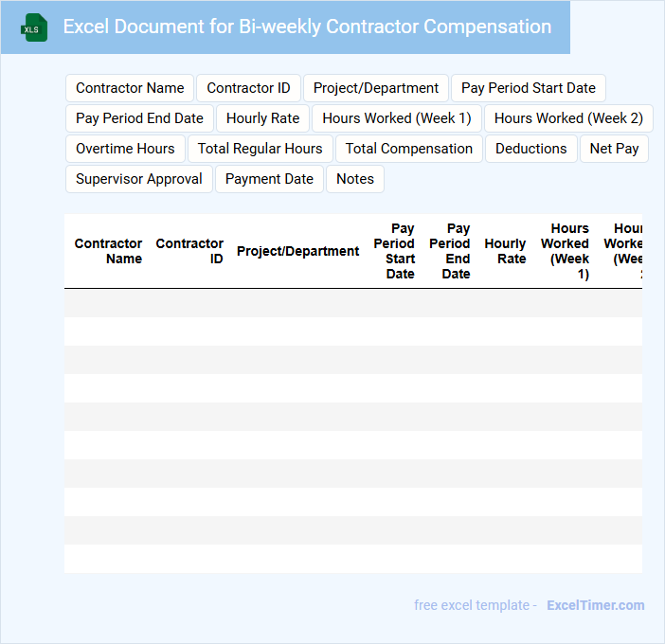Click the Pay Period End Date tag

point(139,118)
